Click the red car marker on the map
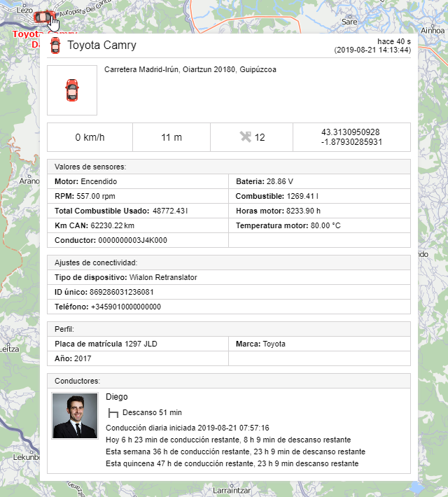 tap(44, 17)
